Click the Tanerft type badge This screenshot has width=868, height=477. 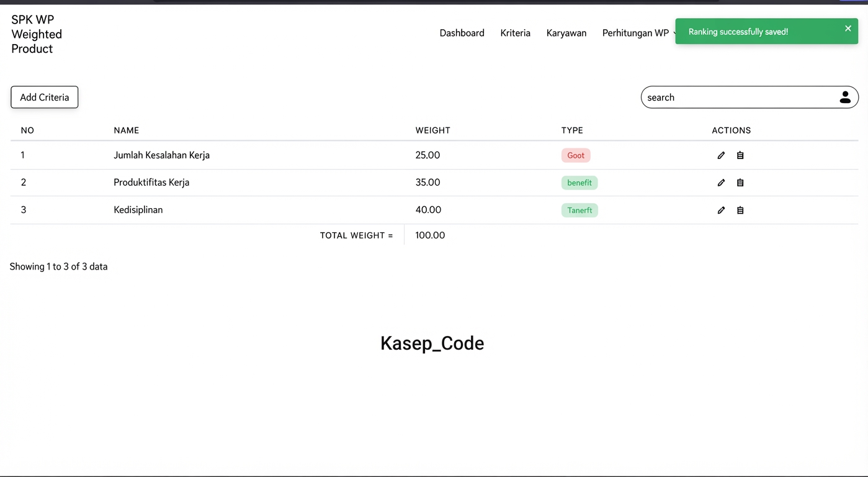(579, 210)
